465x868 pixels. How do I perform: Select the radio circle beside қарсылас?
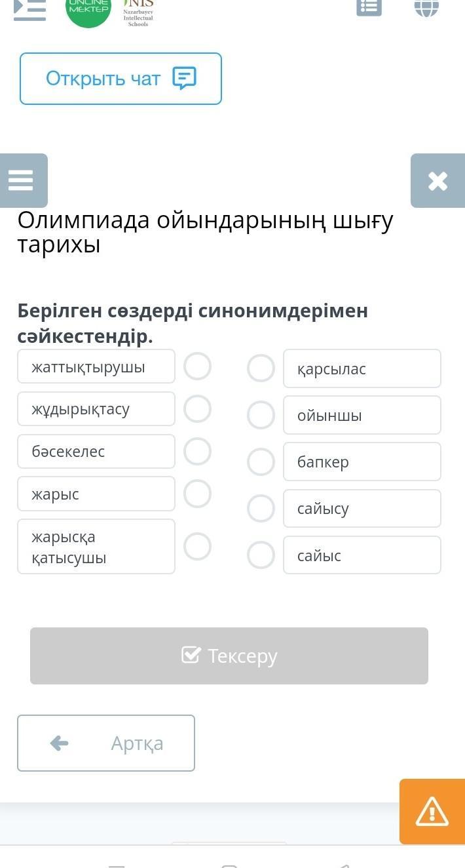261,368
